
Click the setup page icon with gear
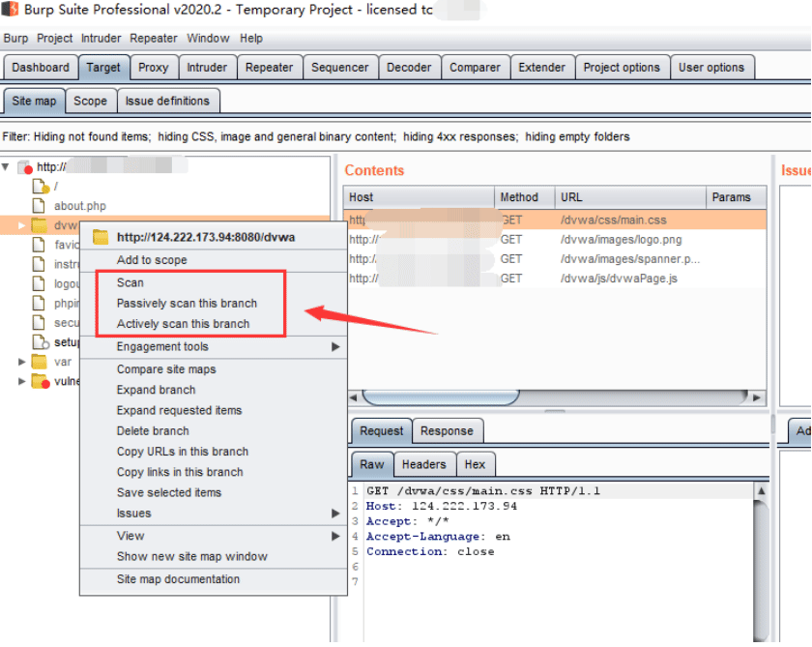[40, 342]
